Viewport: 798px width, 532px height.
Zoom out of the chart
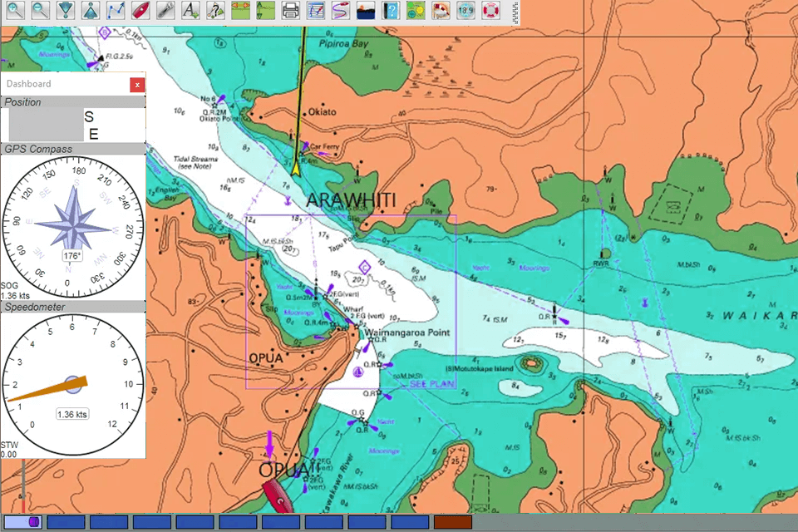pos(39,11)
